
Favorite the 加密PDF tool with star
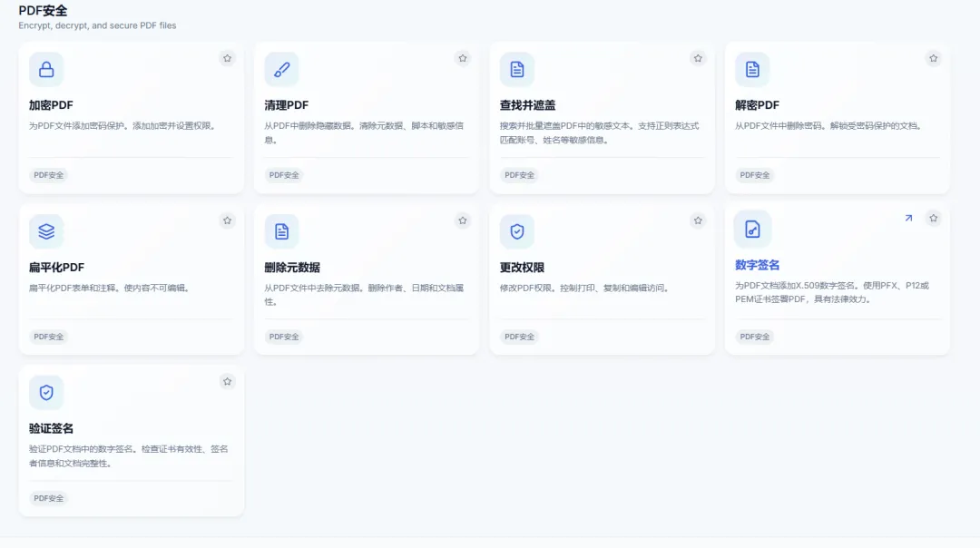[228, 58]
